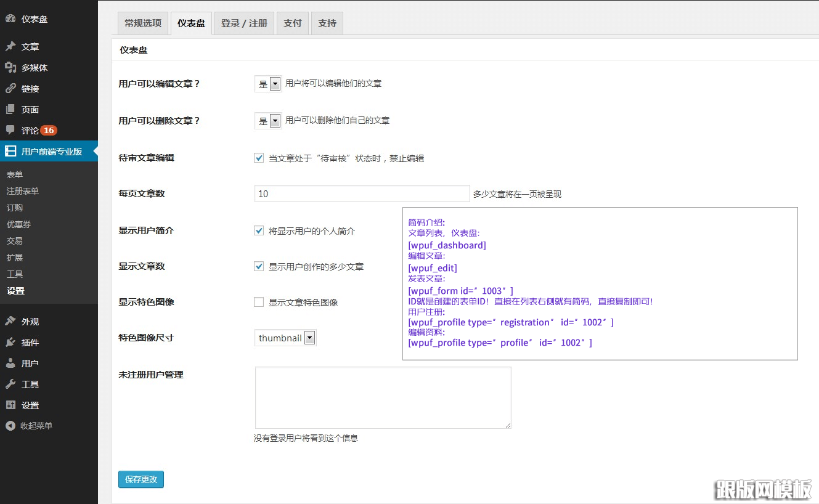
Task: Open the 支付 settings tab
Action: click(292, 23)
